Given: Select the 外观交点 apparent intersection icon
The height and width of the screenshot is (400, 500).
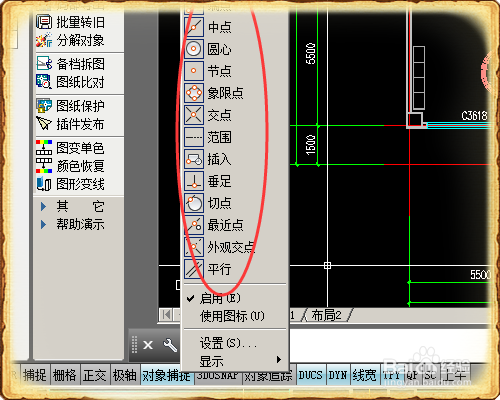Looking at the screenshot, I should (194, 247).
